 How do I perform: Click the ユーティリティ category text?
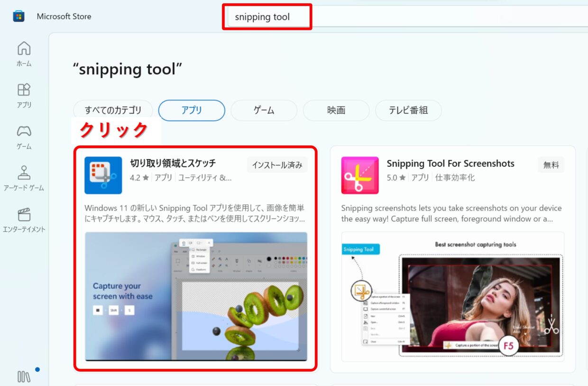(x=205, y=178)
